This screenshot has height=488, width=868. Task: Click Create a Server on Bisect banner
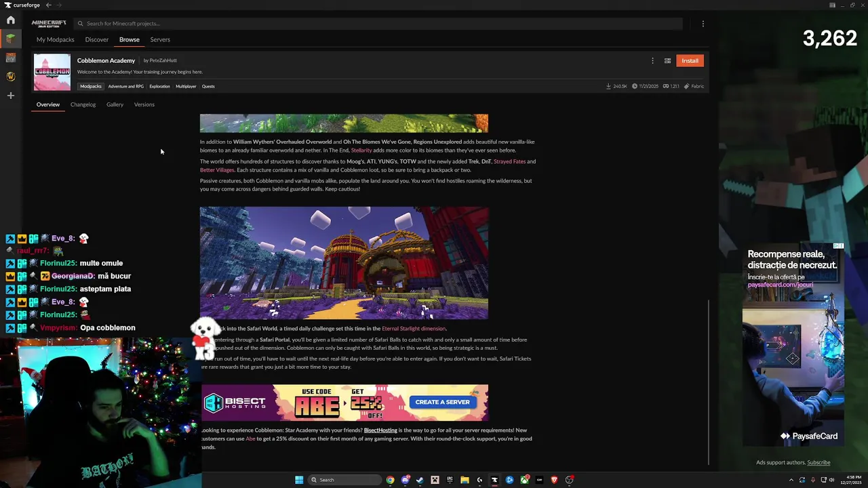point(442,402)
